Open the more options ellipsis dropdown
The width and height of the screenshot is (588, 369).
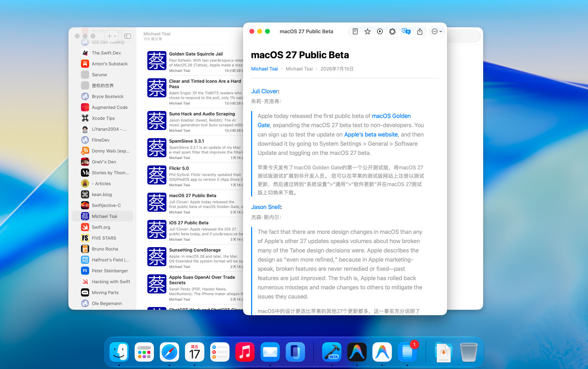pos(437,31)
